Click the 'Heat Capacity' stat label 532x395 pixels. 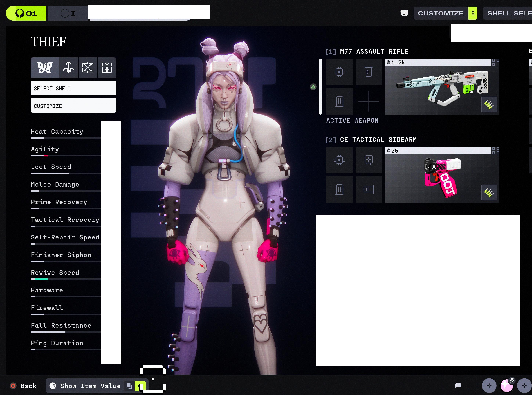point(57,131)
